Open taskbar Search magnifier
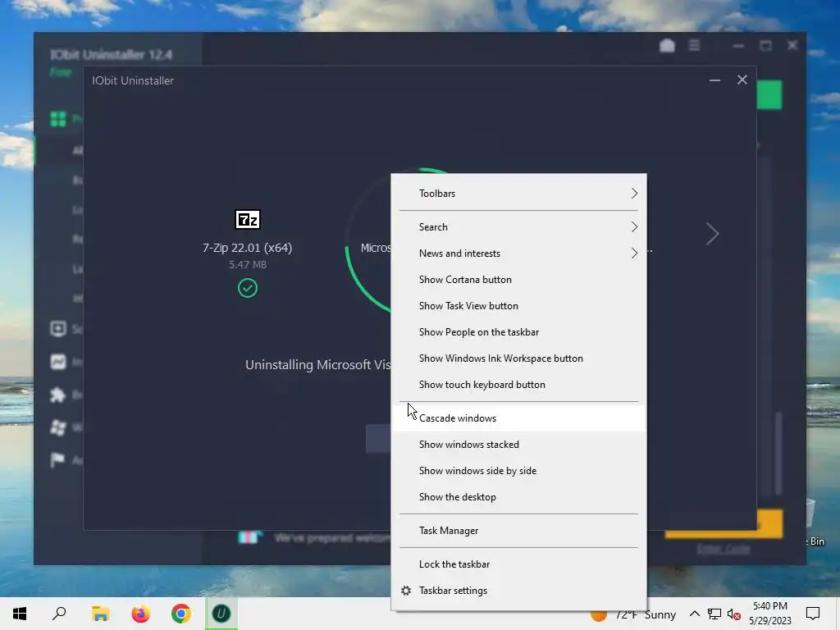 point(59,614)
